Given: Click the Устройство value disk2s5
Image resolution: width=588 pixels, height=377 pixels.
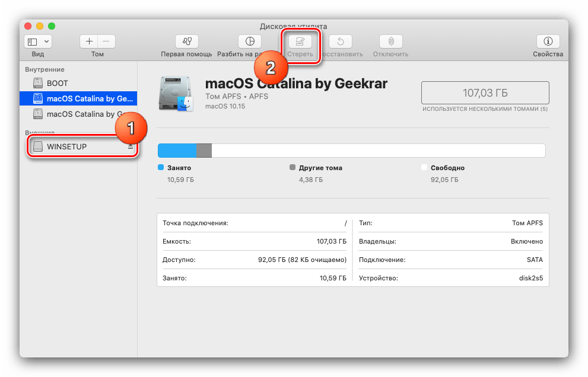Looking at the screenshot, I should point(531,278).
